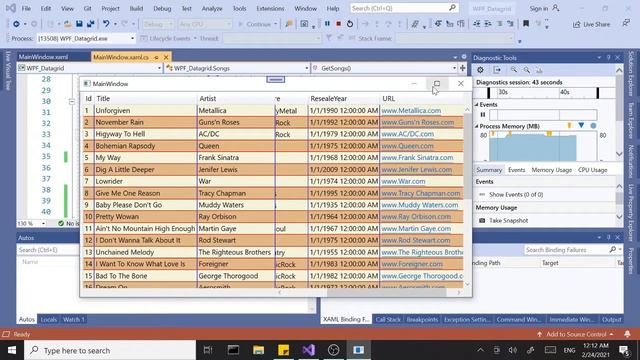The image size is (640, 360).
Task: Open Diagnostic Tools settings gear
Action: [480, 70]
